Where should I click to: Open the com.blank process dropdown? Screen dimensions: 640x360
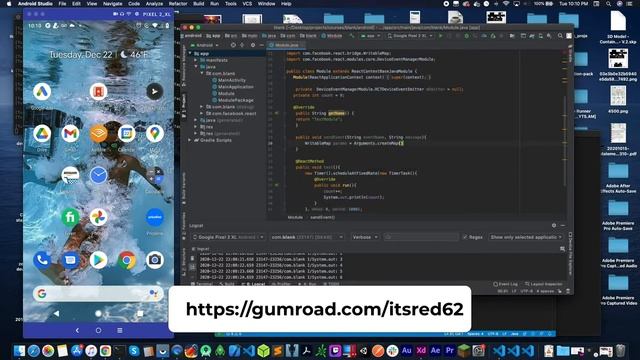tap(307, 237)
